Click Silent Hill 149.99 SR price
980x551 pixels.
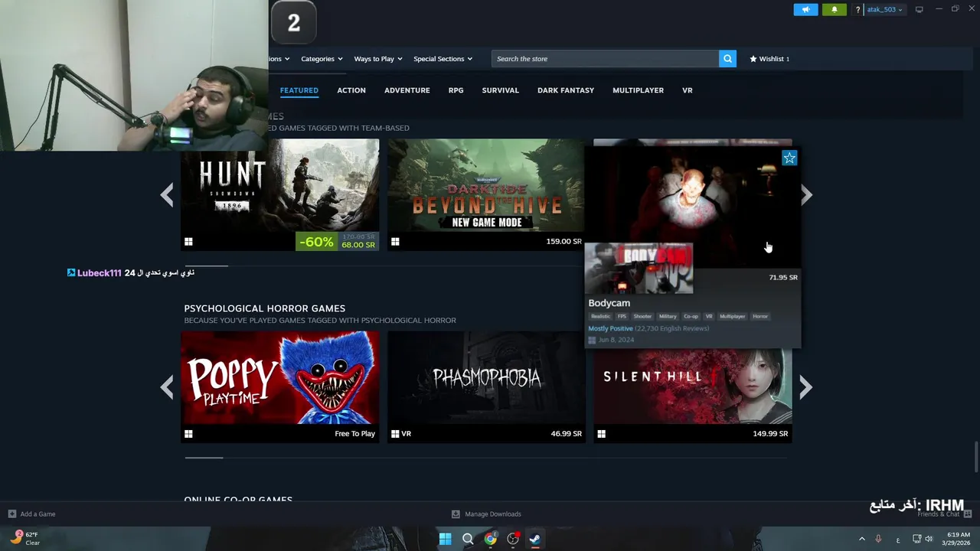click(770, 434)
